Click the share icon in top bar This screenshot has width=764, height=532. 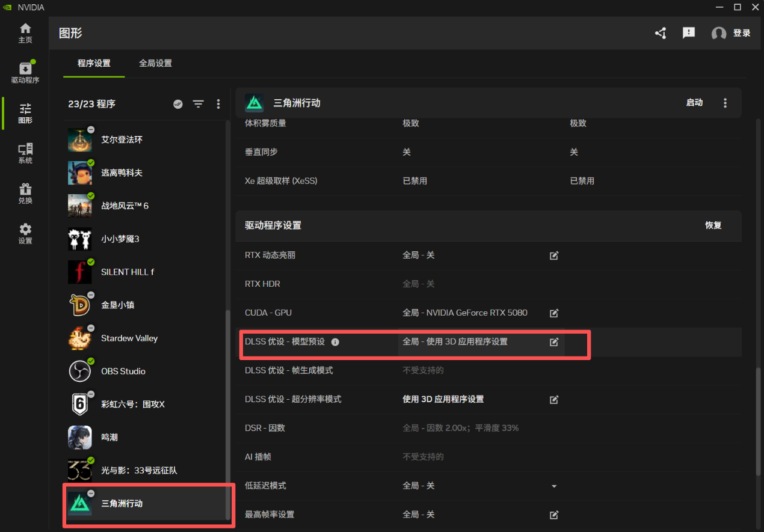660,33
